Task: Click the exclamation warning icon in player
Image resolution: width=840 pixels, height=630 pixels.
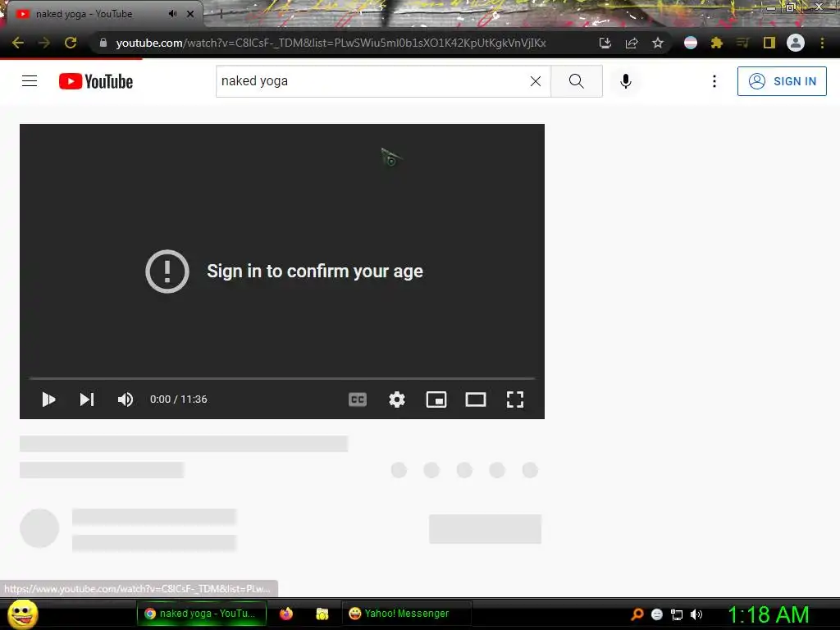Action: click(167, 271)
